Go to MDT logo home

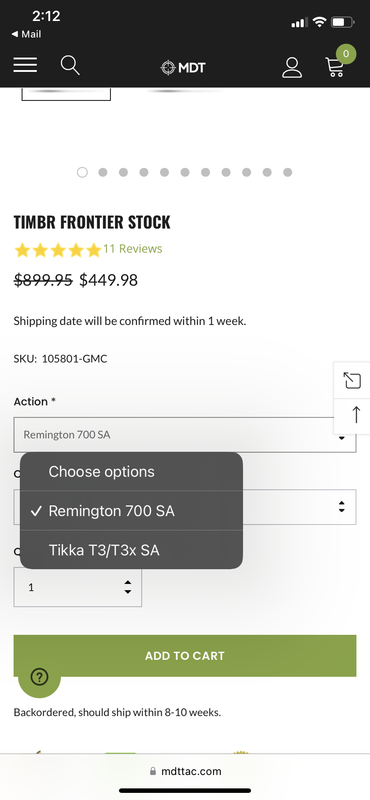click(x=183, y=67)
